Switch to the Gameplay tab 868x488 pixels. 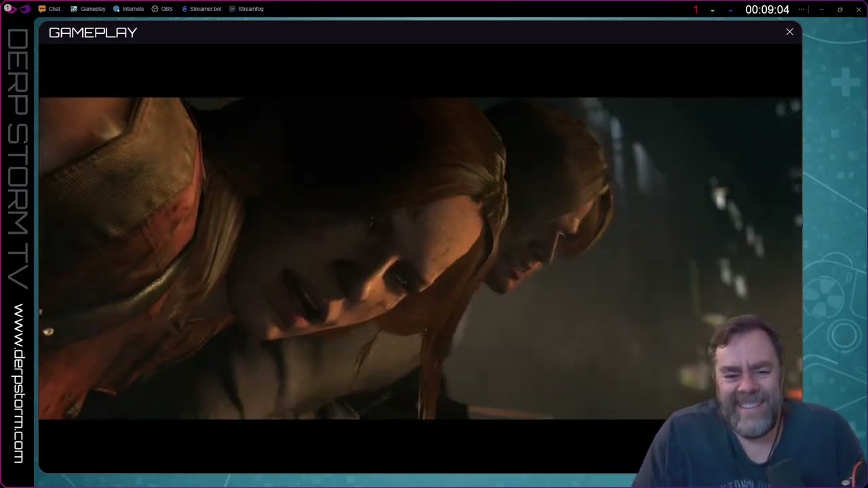(x=88, y=9)
